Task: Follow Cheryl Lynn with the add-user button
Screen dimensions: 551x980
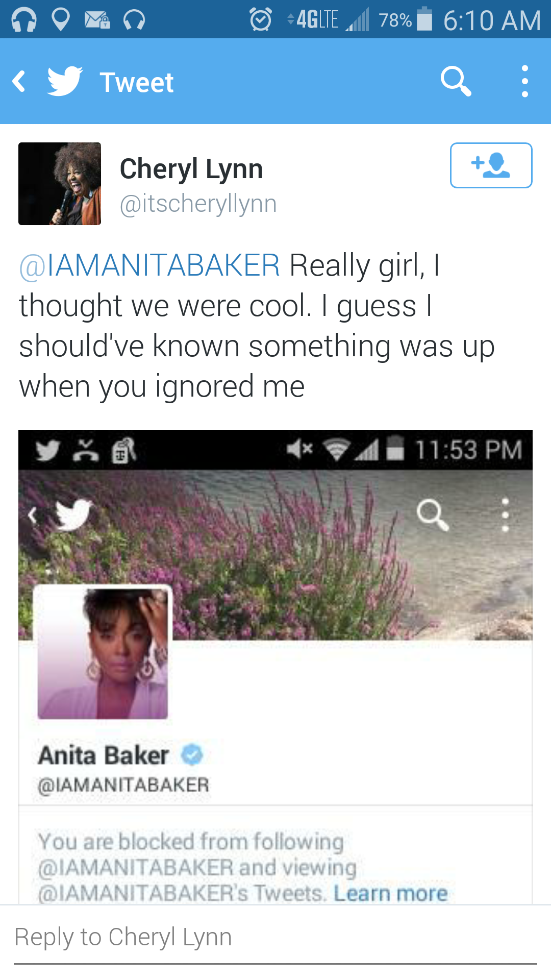Action: tap(491, 165)
